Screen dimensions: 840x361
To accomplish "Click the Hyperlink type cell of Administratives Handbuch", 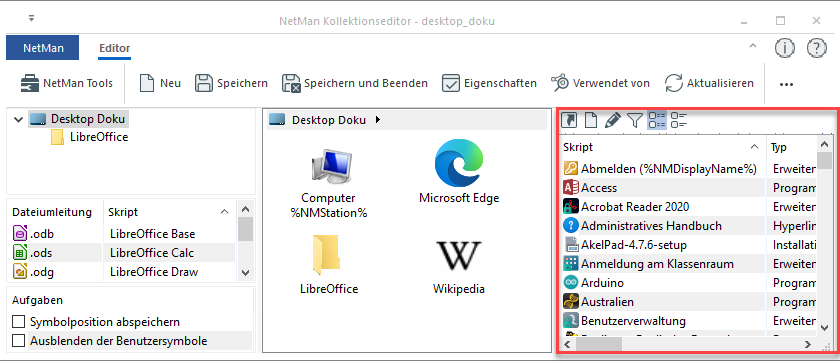I will (793, 225).
